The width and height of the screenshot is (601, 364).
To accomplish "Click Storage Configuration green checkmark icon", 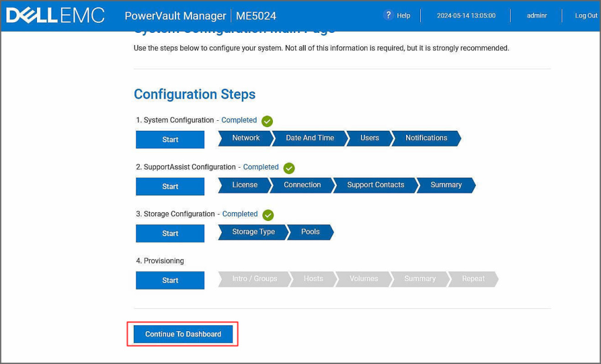I will point(268,215).
